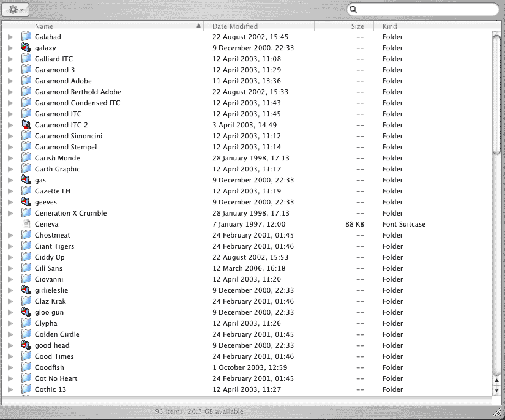505x420 pixels.
Task: Click the search field
Action: 422,9
